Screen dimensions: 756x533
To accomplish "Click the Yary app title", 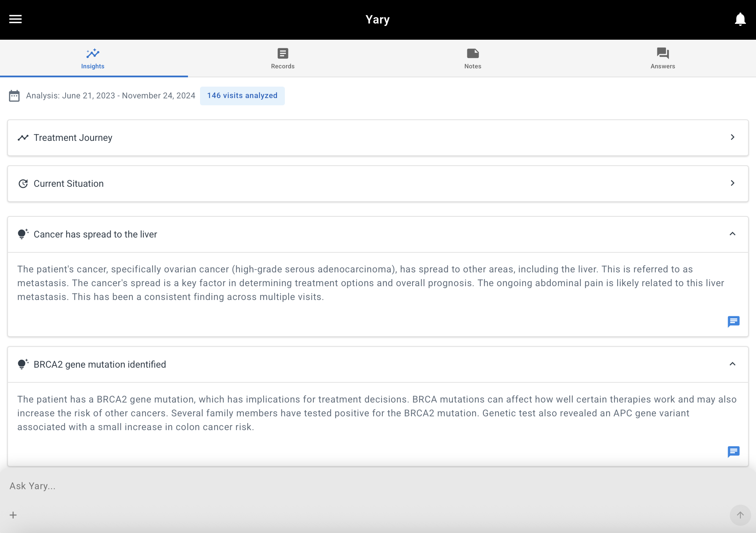I will point(378,19).
